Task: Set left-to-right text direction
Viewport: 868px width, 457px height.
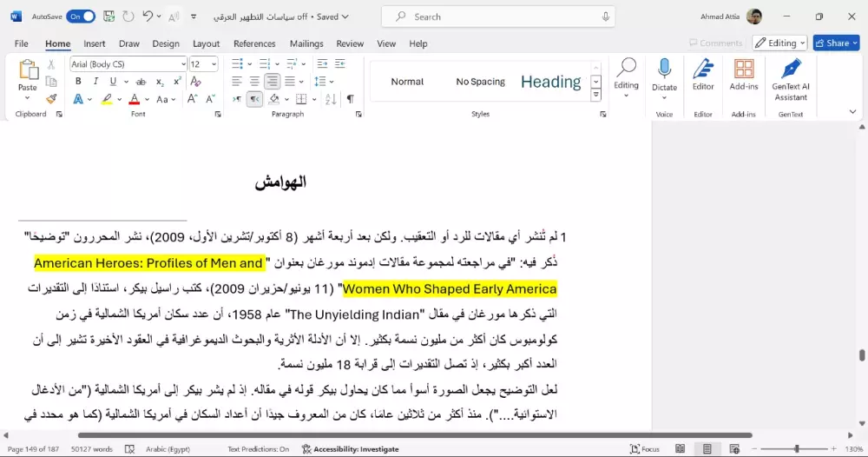Action: (x=237, y=99)
